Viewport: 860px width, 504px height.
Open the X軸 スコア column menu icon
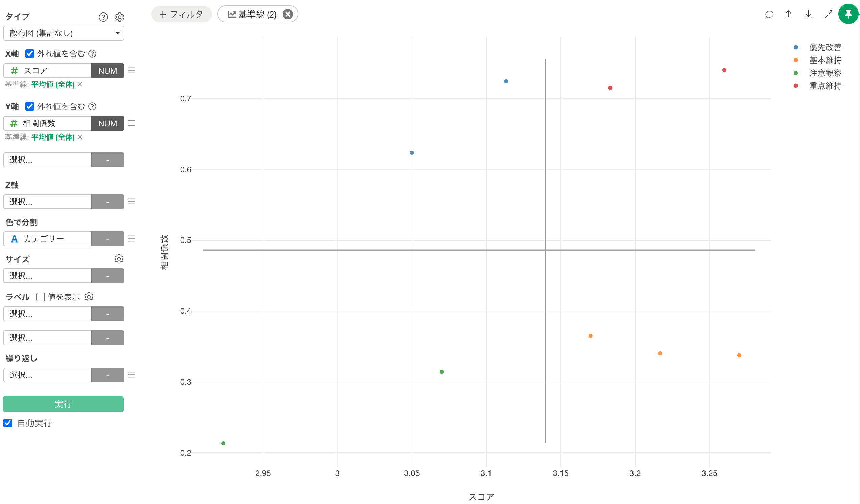click(x=132, y=71)
